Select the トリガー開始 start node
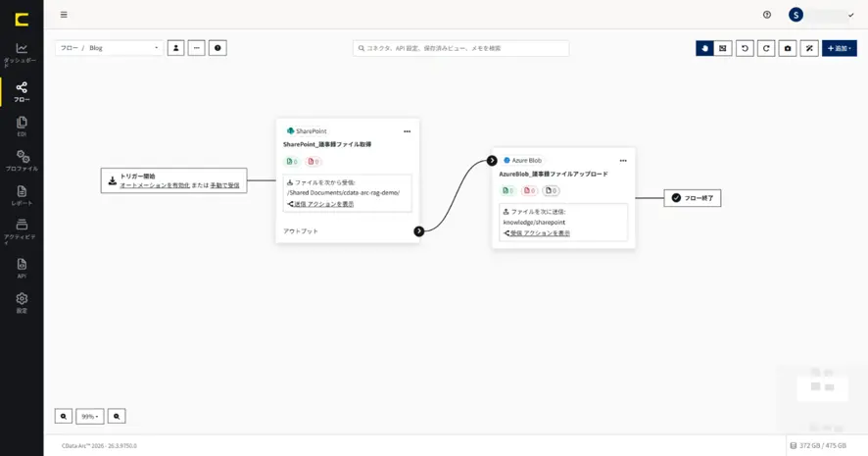The height and width of the screenshot is (456, 868). pyautogui.click(x=173, y=180)
